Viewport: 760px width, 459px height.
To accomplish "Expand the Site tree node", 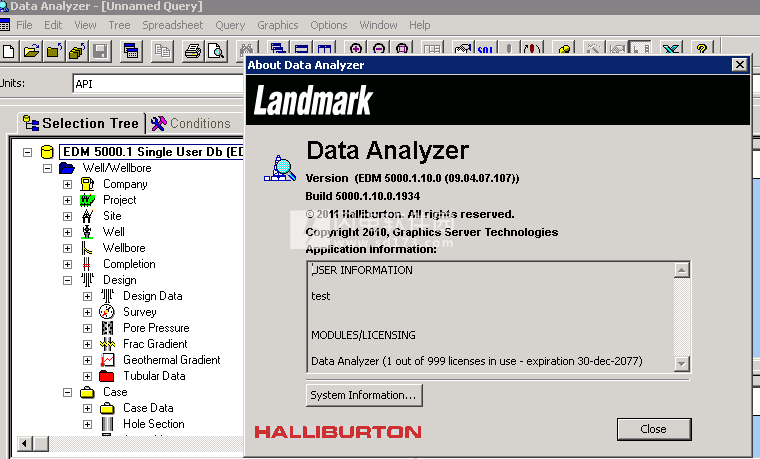I will coord(67,217).
